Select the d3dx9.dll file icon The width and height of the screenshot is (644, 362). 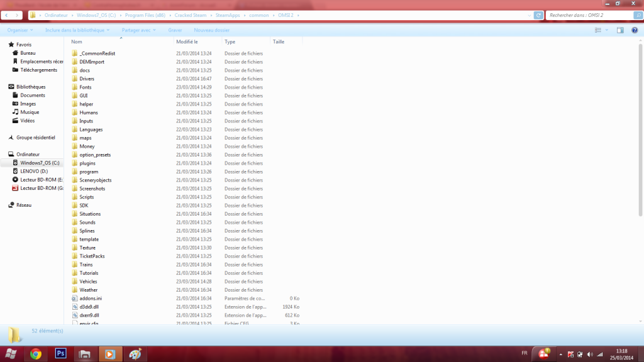click(x=74, y=307)
